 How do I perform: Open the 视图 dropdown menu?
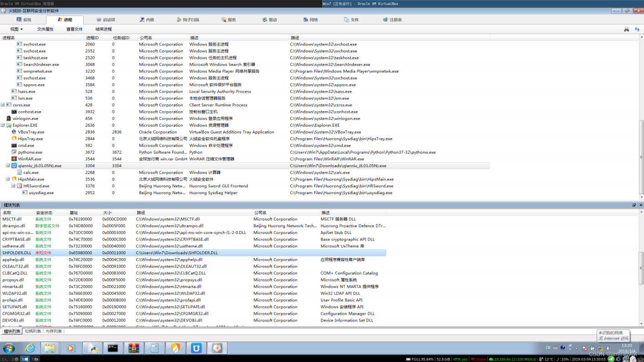16,29
